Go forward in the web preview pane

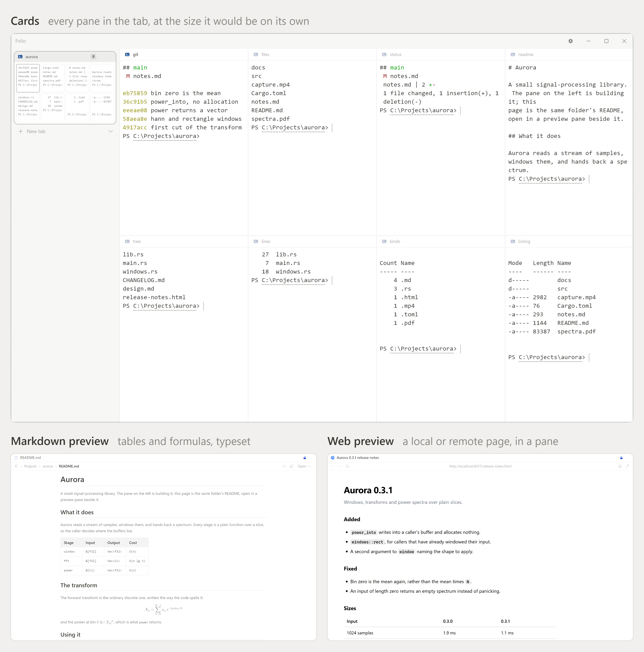tap(340, 466)
